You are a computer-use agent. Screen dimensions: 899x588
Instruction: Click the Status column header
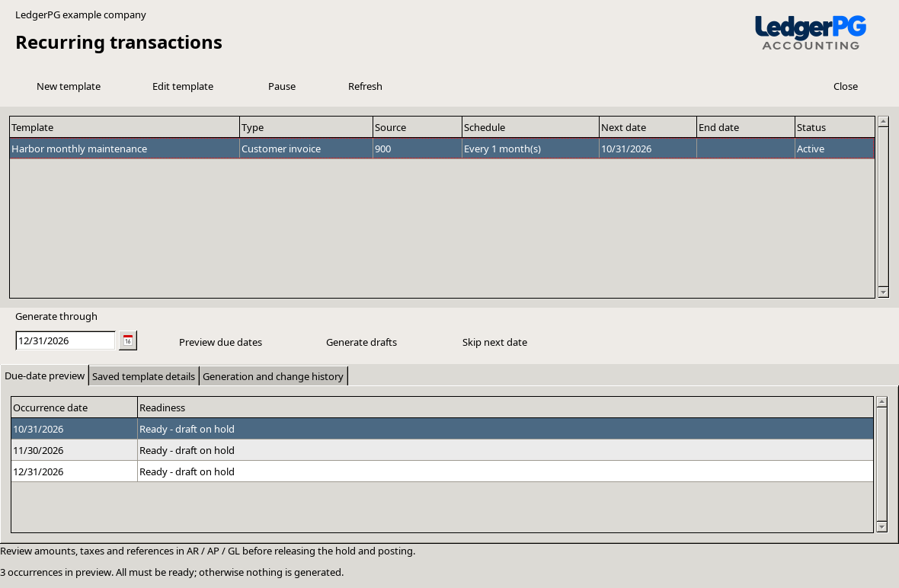[835, 127]
